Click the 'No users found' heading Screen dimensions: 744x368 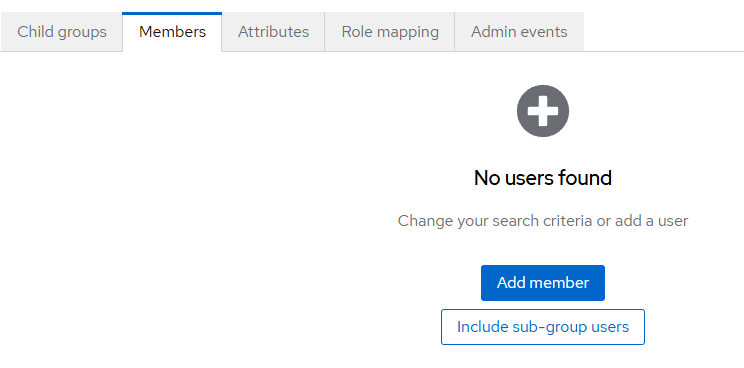coord(543,178)
